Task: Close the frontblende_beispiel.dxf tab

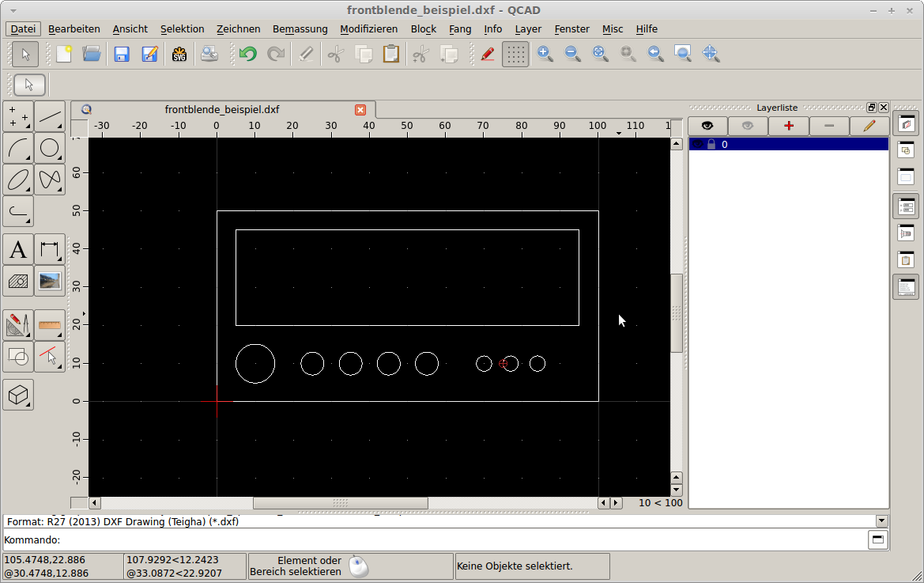Action: [x=360, y=110]
